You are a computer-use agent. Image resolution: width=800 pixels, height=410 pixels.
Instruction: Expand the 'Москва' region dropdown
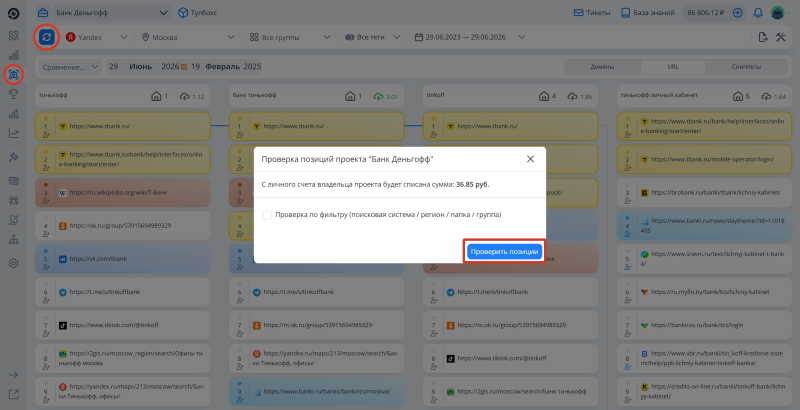point(188,37)
